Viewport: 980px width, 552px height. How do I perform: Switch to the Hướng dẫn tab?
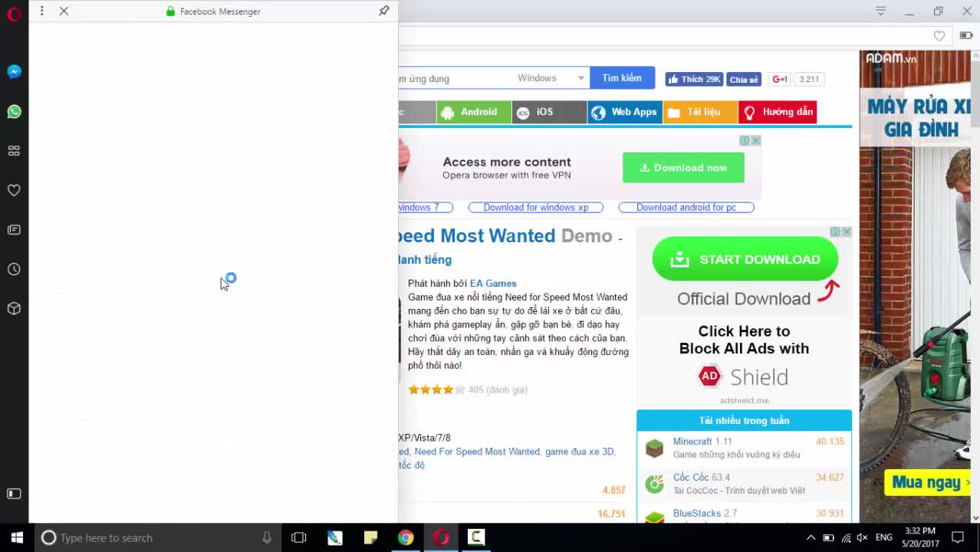click(x=778, y=112)
